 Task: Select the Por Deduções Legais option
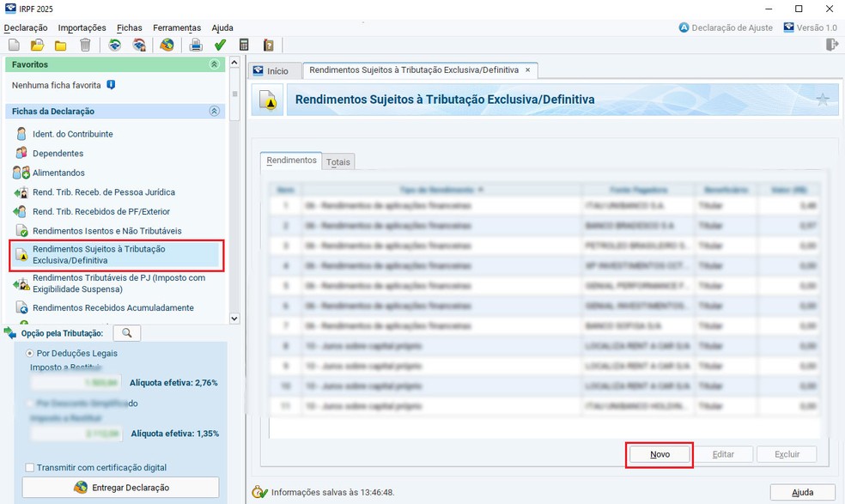coord(31,353)
